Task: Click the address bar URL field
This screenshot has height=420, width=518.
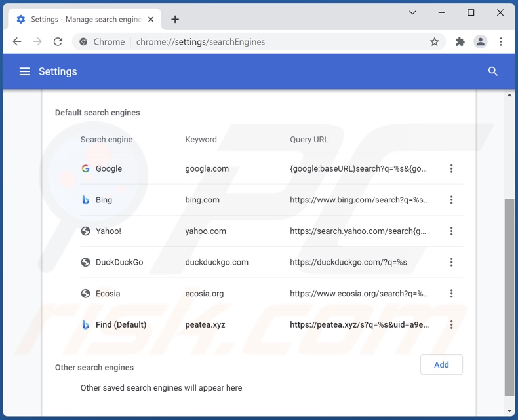Action: [262, 42]
